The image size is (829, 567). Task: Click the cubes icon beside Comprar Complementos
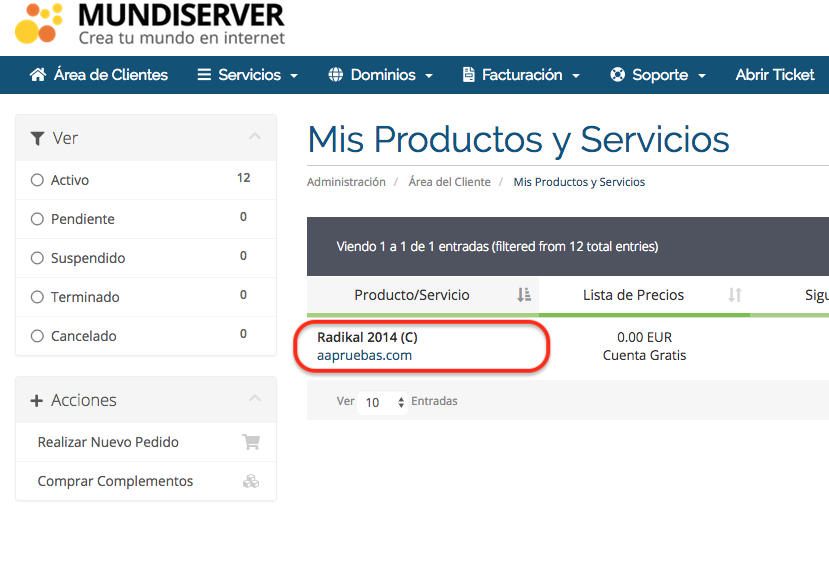click(250, 481)
